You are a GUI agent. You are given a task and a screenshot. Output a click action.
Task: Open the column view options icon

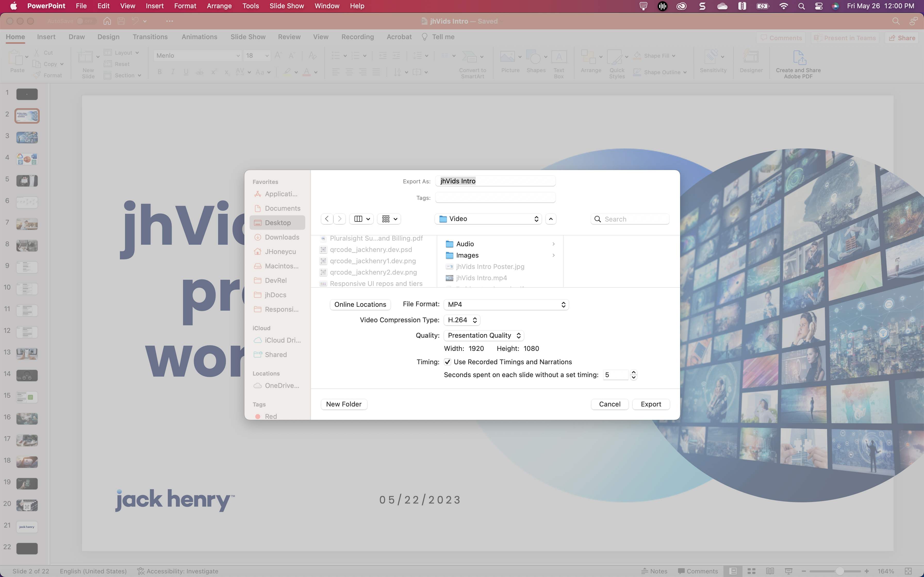361,219
